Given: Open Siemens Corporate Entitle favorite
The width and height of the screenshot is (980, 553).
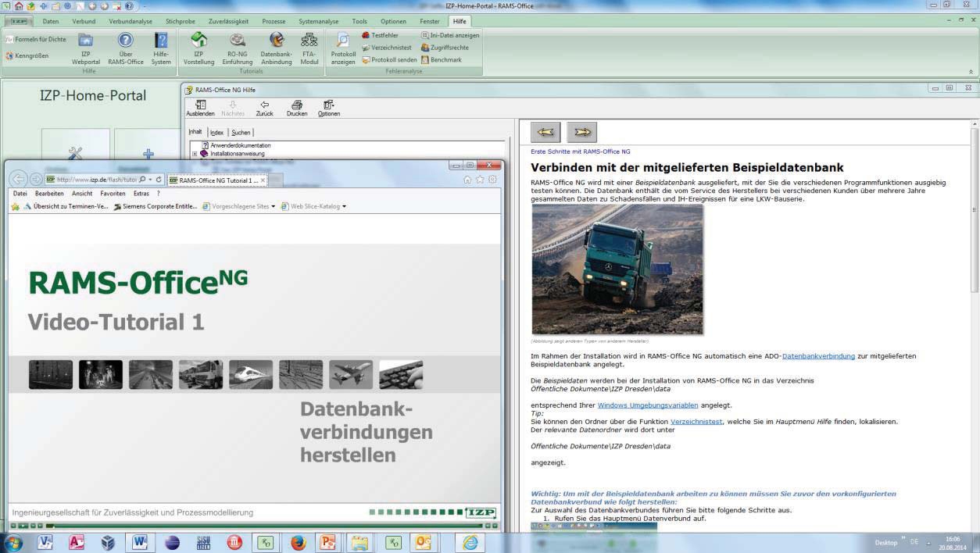Looking at the screenshot, I should point(155,206).
